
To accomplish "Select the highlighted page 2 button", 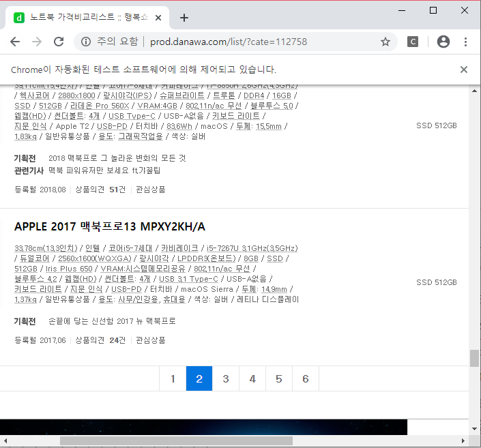I will [x=199, y=378].
